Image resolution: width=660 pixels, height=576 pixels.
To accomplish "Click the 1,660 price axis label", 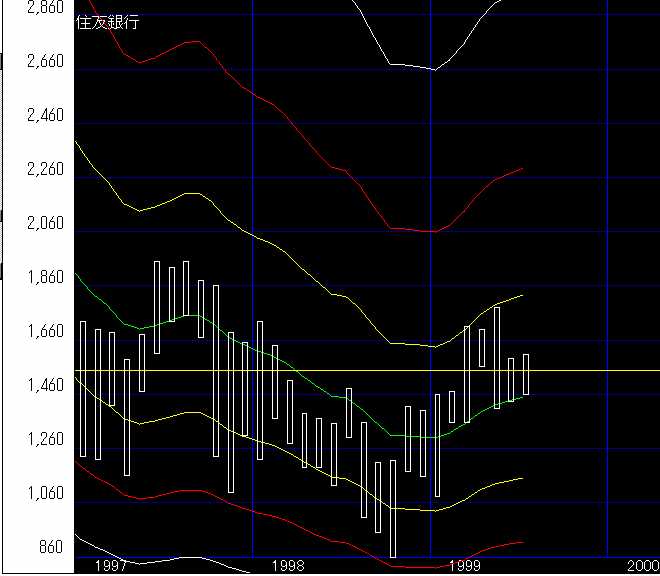I will coord(44,331).
